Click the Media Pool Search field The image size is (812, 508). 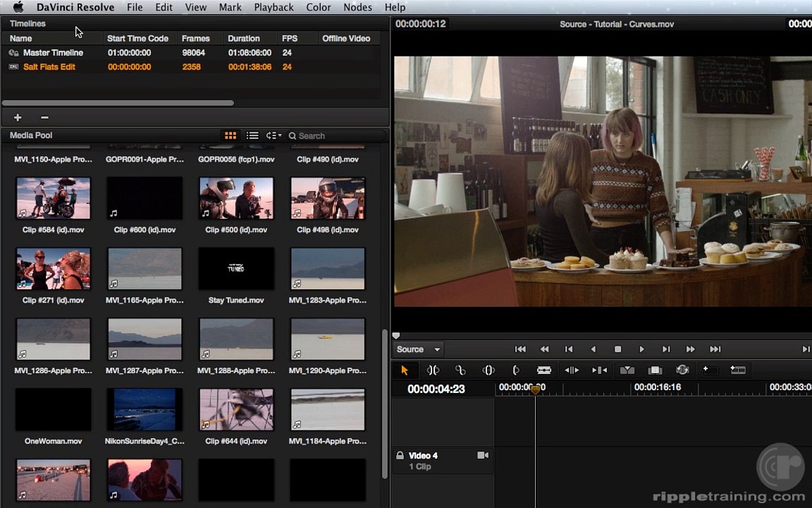[337, 135]
